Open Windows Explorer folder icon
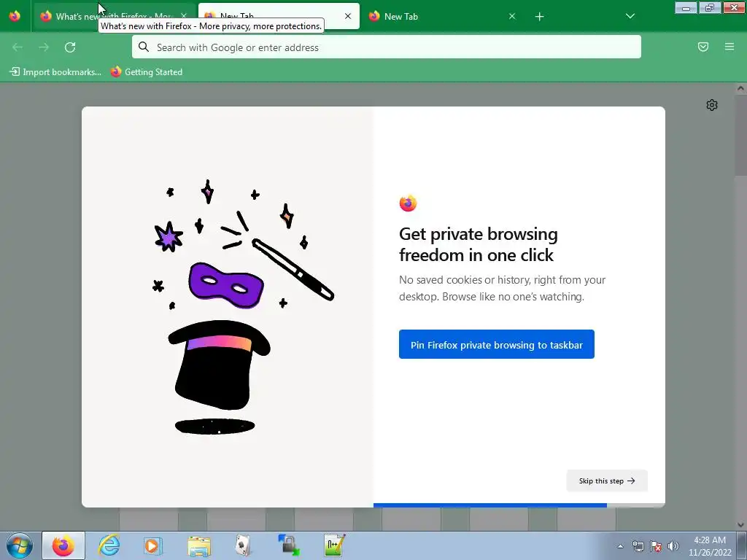Screen dimensions: 747x560 [199, 545]
